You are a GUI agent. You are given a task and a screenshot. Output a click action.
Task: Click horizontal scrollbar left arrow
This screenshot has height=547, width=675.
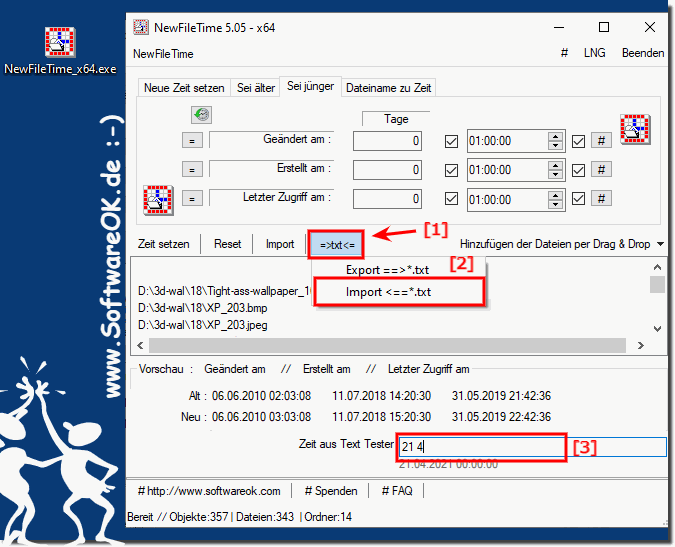(140, 345)
